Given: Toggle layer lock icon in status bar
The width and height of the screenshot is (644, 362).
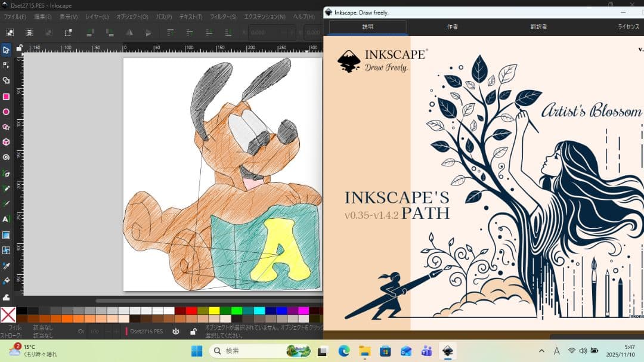Looking at the screenshot, I should pos(193,331).
